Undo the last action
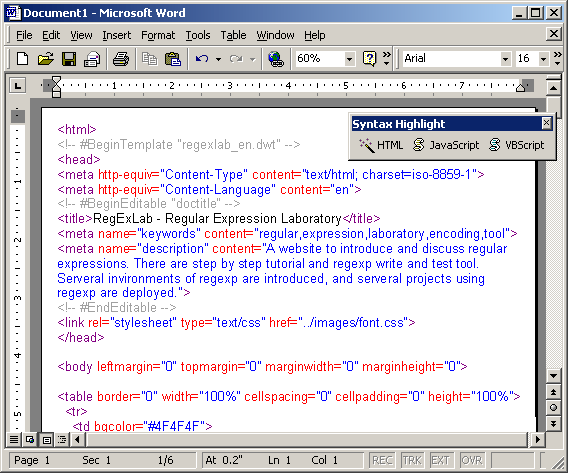This screenshot has height=473, width=568. click(x=202, y=59)
